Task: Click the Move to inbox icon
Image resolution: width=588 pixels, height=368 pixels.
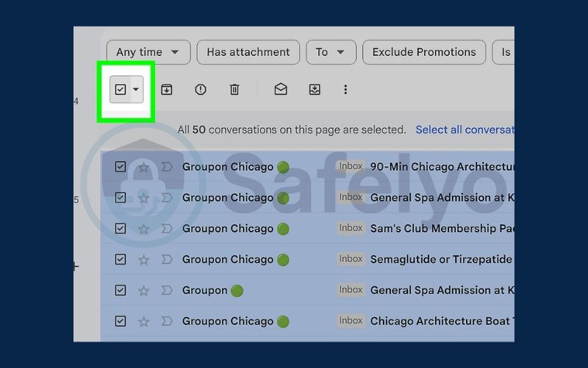Action: tap(315, 89)
